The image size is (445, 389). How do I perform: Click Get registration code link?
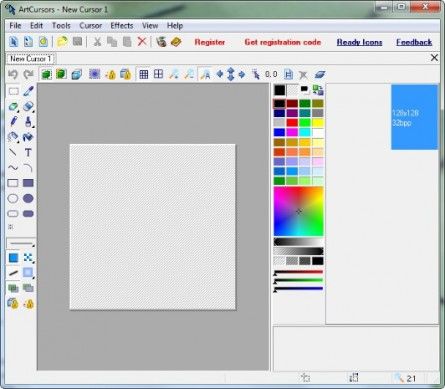(283, 42)
